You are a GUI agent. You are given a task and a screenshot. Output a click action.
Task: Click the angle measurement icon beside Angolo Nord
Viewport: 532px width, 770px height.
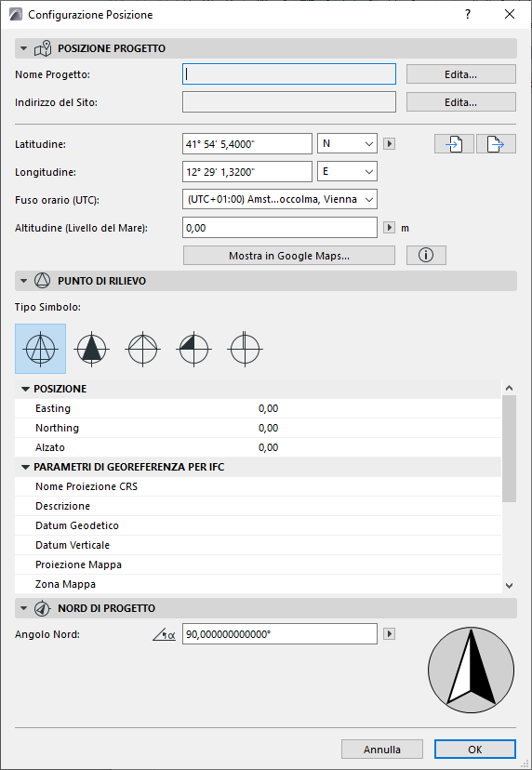(x=164, y=634)
